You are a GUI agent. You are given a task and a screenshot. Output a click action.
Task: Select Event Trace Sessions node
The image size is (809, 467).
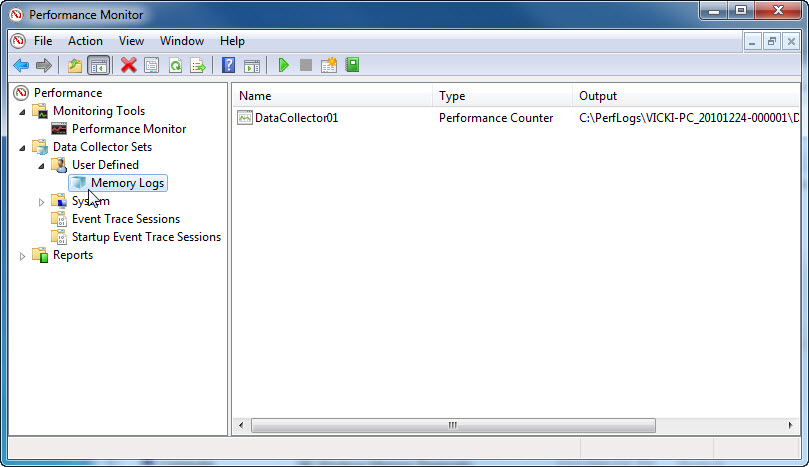tap(126, 219)
